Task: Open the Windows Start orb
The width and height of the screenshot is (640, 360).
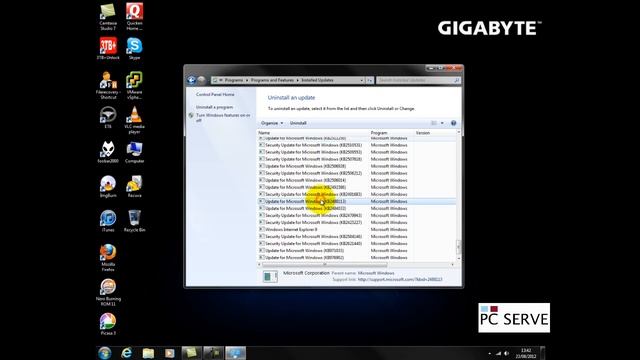Action: [x=104, y=353]
